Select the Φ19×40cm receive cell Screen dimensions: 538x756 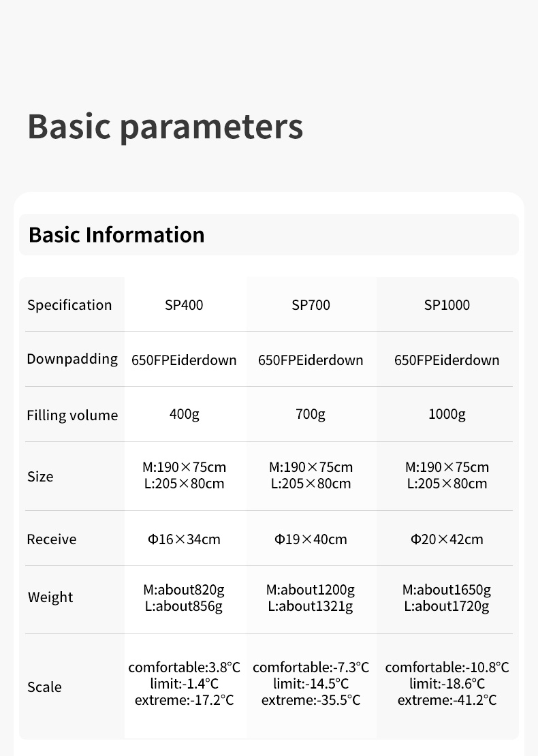tap(311, 539)
